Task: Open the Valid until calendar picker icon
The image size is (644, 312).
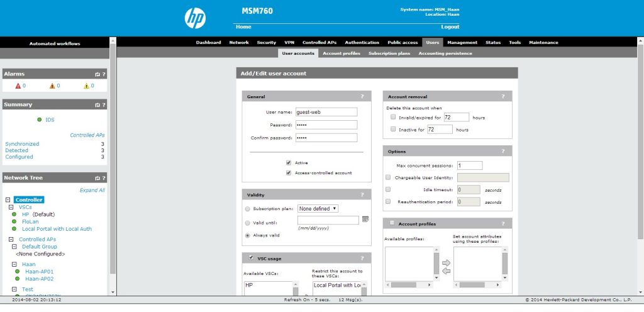Action: click(x=365, y=220)
